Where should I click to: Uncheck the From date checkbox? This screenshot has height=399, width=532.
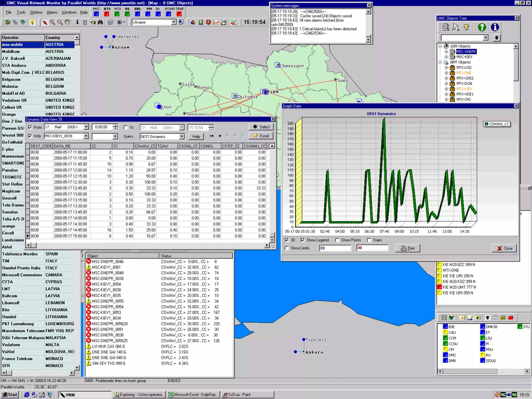[30, 127]
